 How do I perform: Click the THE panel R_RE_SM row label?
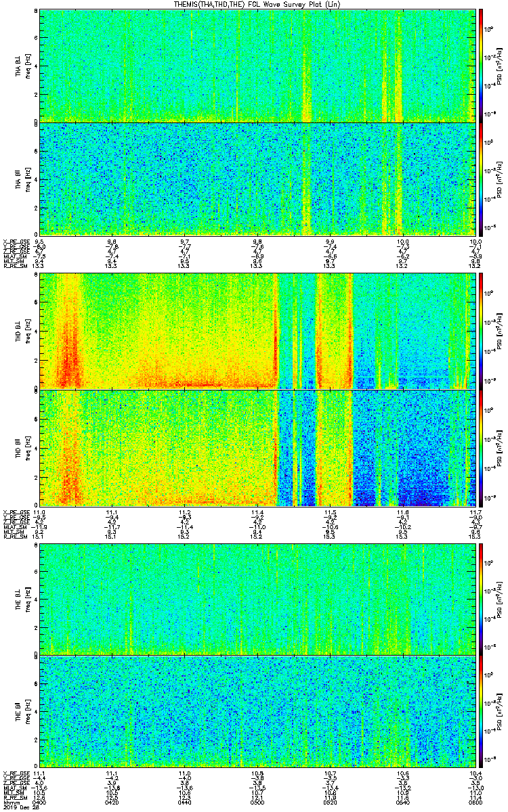pyautogui.click(x=15, y=796)
